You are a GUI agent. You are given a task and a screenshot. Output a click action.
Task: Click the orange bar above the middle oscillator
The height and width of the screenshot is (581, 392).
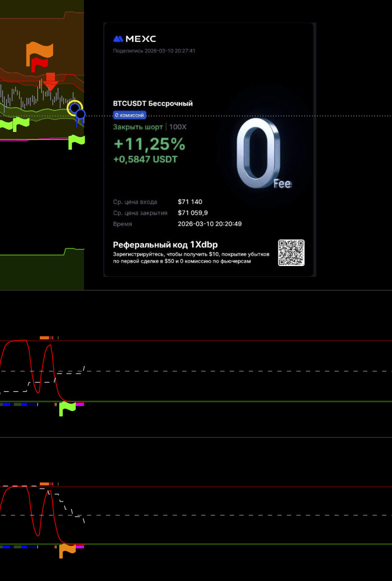click(44, 338)
